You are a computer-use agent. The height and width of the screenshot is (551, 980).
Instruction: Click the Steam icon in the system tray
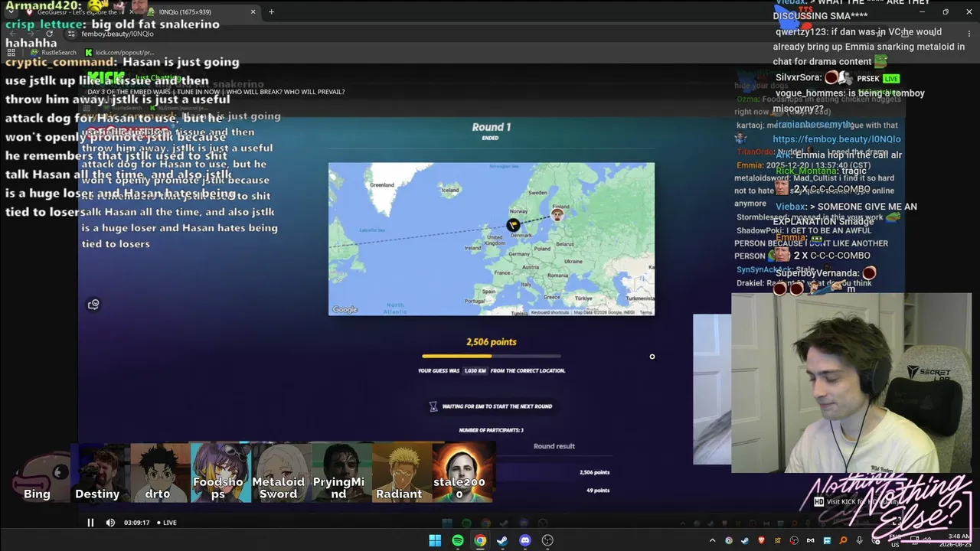tap(745, 540)
